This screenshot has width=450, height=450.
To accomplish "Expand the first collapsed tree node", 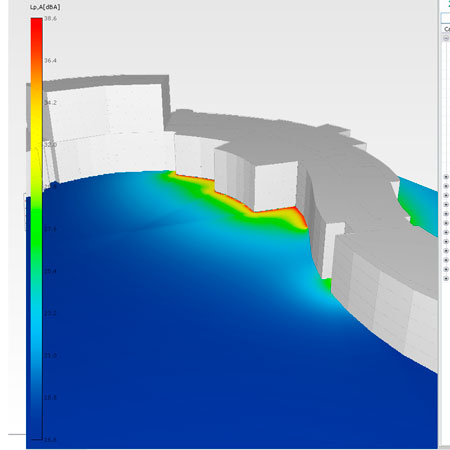I will pyautogui.click(x=446, y=177).
